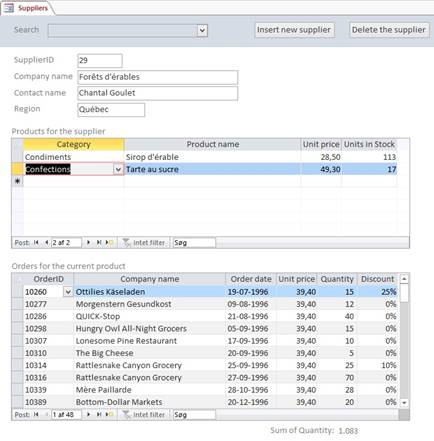434x441 pixels.
Task: Click Delete the supplier button
Action: [389, 30]
